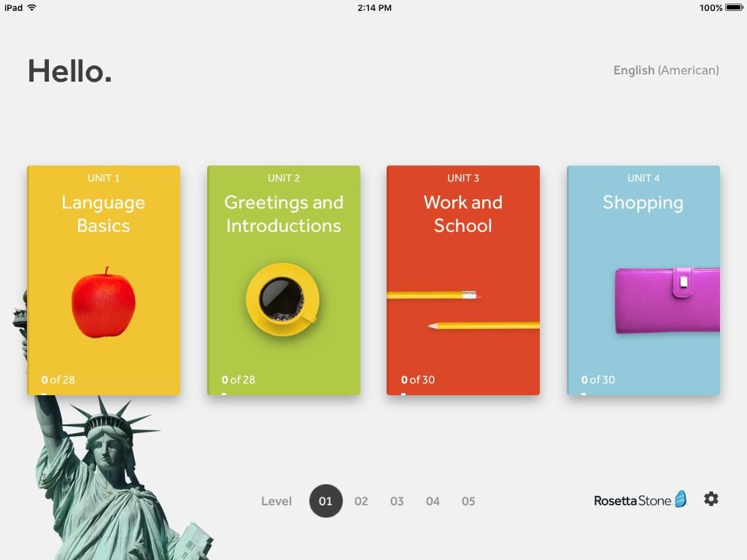
Task: Tap the progress bar under Unit 1
Action: click(44, 392)
